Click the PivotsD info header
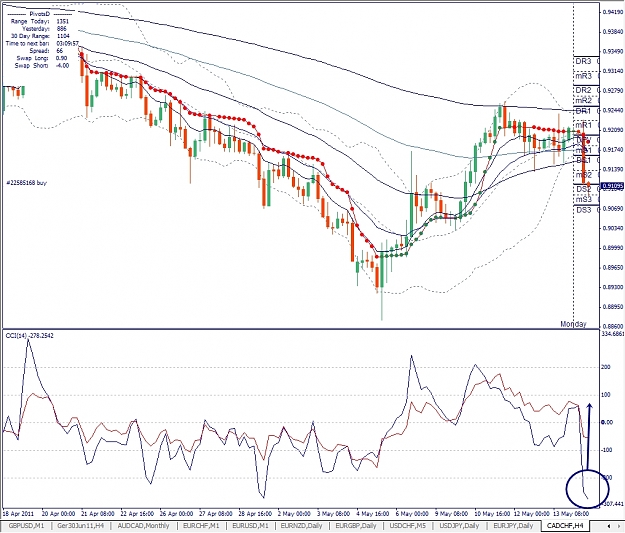Screen dimensions: 625x533 [40, 14]
